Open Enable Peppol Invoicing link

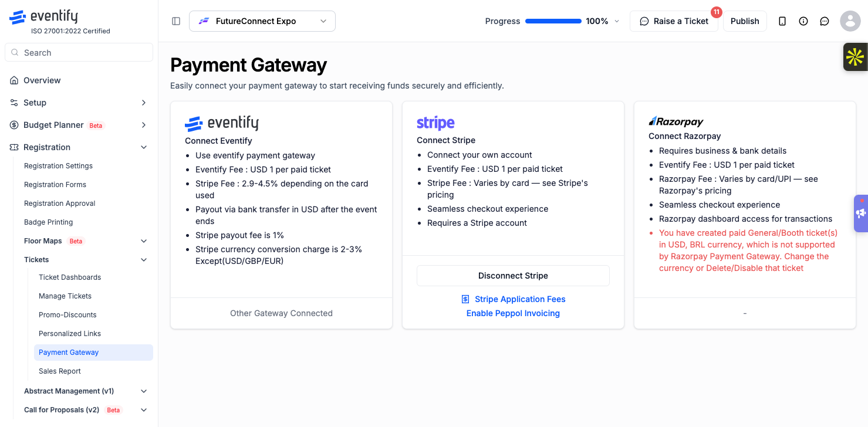click(513, 313)
